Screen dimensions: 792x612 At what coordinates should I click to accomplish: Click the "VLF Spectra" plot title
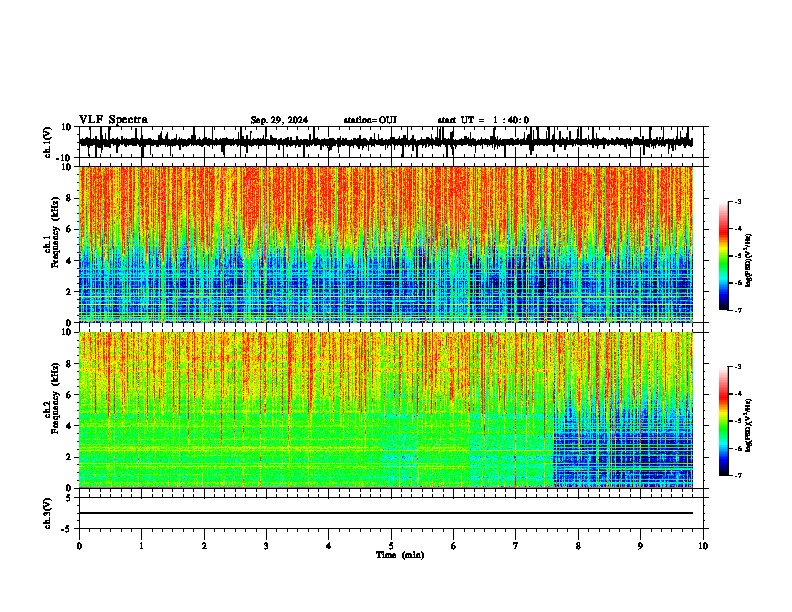click(x=113, y=119)
